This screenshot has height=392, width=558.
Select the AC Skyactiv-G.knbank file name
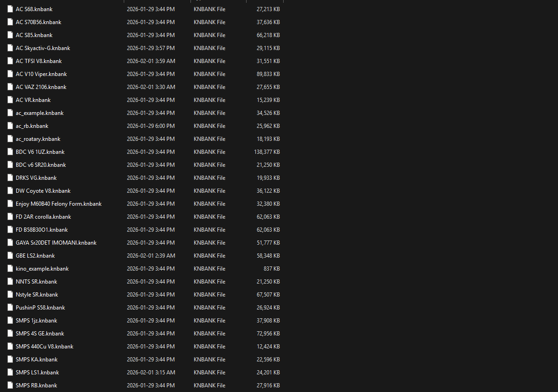point(43,48)
